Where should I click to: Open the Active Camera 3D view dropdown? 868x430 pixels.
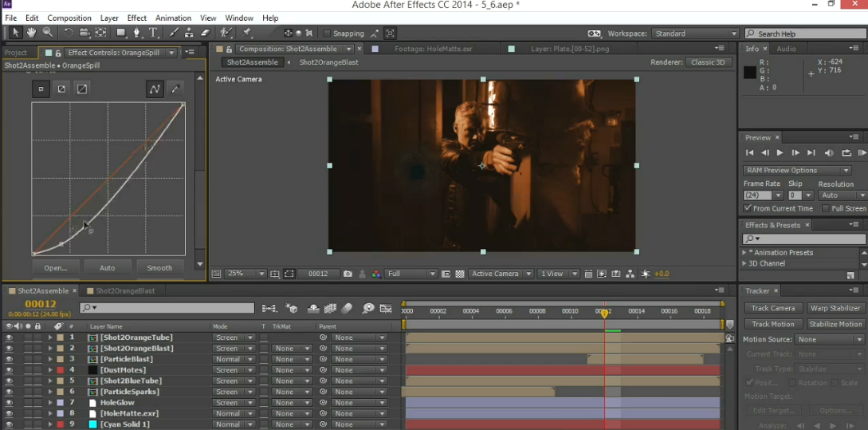501,274
